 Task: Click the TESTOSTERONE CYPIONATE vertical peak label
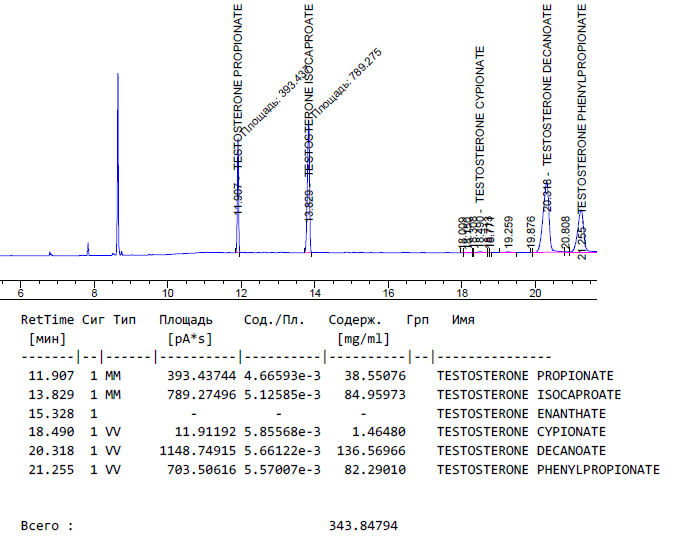479,120
